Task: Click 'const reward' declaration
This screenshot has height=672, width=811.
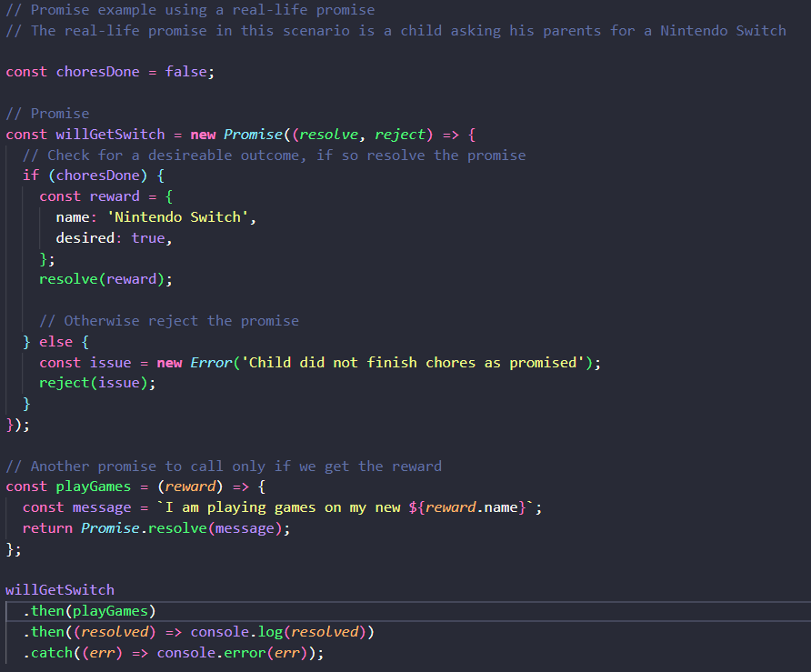Action: tap(89, 196)
